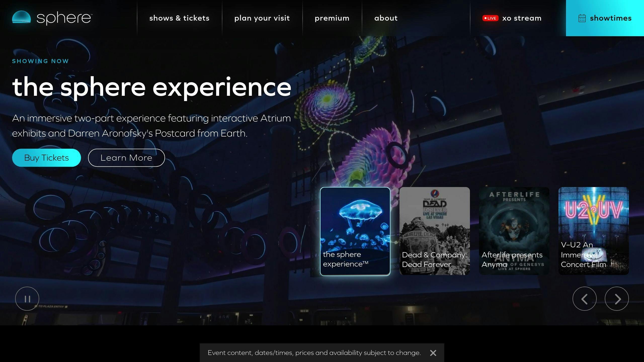Click the showtimes calendar icon
The width and height of the screenshot is (644, 362).
pyautogui.click(x=582, y=18)
